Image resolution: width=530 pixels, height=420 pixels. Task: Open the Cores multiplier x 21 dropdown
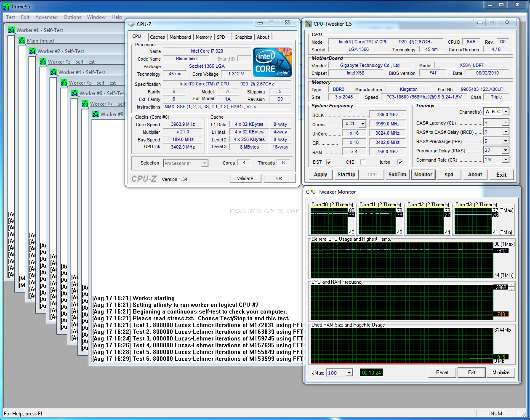(x=362, y=124)
